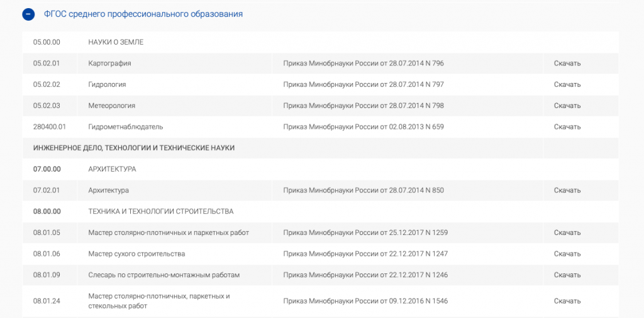This screenshot has height=318, width=644.
Task: Click code 280400.01 in the table
Action: click(49, 127)
